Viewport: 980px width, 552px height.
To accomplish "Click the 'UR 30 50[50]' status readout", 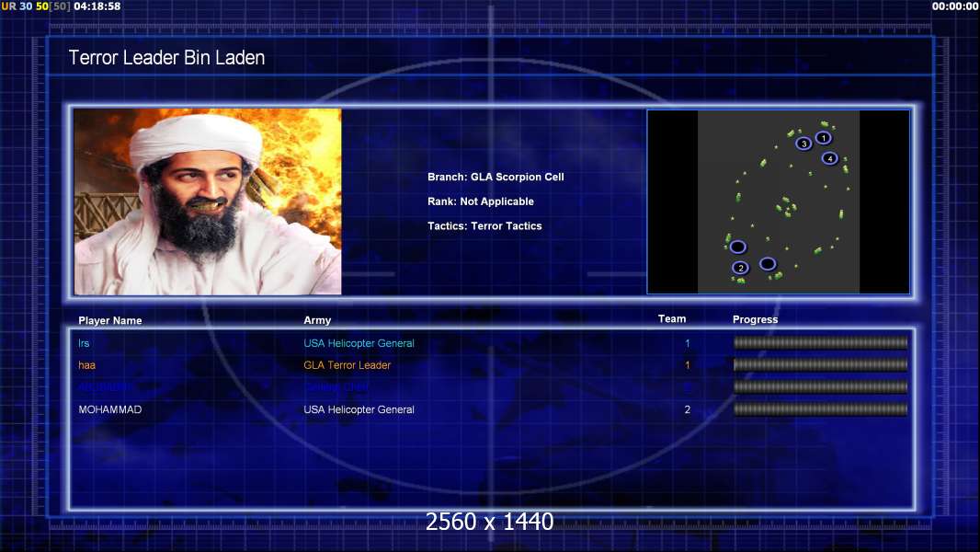I will tap(36, 6).
